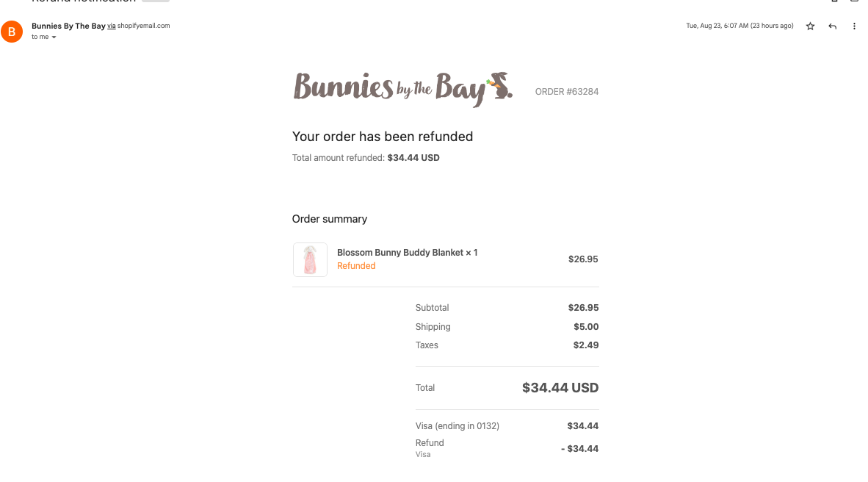Image resolution: width=868 pixels, height=482 pixels.
Task: Click the shopifyemail.com sender domain
Action: pos(143,26)
